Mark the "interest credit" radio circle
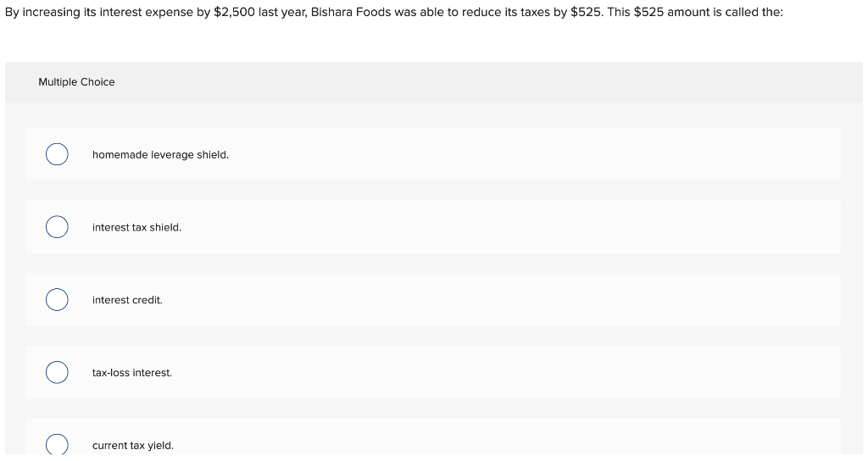Image resolution: width=868 pixels, height=461 pixels. pyautogui.click(x=57, y=299)
